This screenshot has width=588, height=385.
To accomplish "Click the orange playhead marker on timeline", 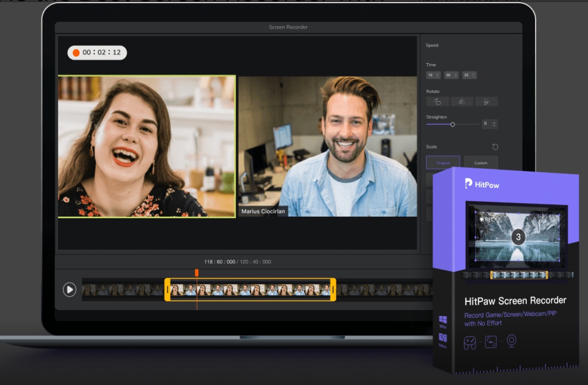I will (197, 273).
